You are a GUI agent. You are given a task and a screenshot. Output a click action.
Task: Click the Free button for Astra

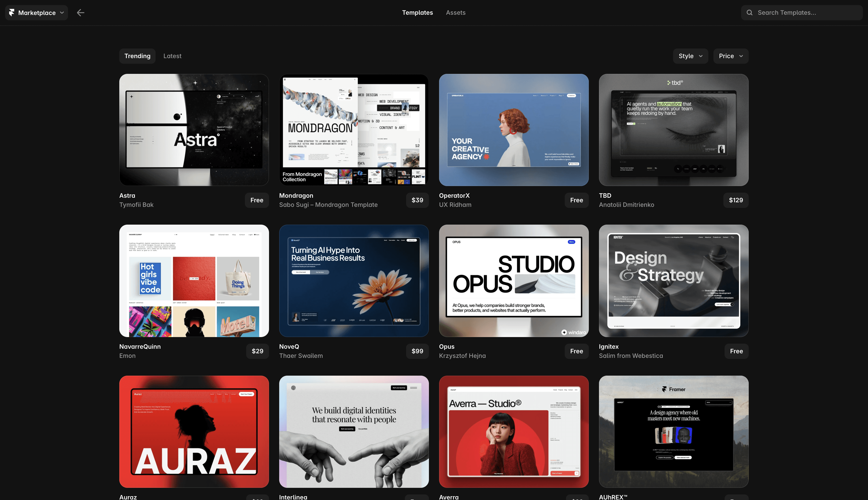257,200
